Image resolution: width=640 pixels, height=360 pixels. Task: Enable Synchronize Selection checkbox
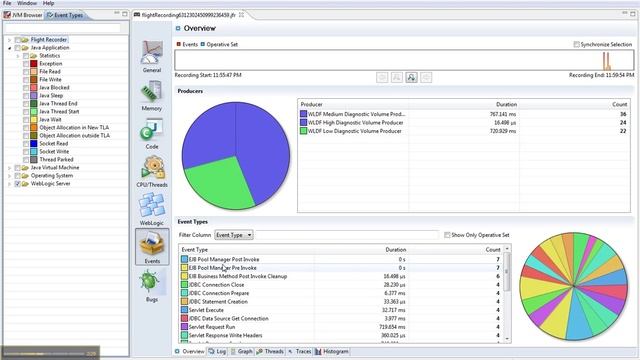576,44
